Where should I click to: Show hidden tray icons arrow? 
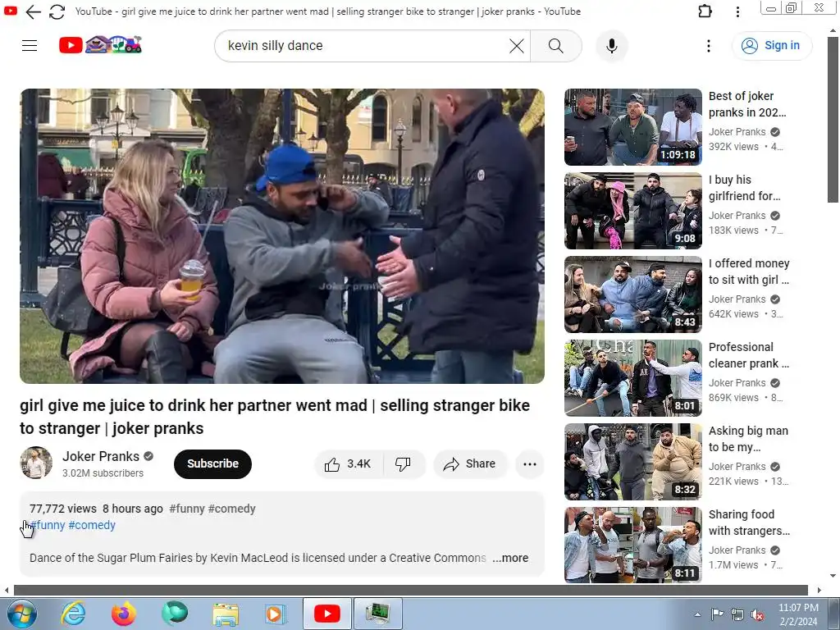click(x=697, y=614)
